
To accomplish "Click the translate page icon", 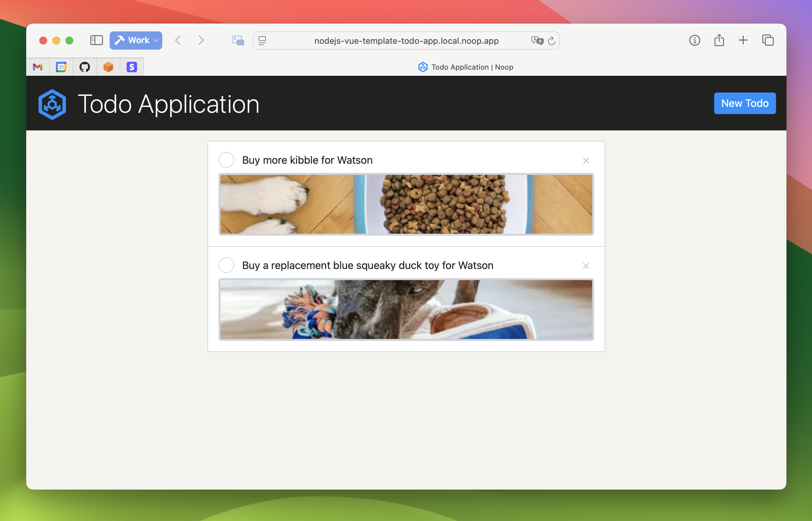I will click(x=537, y=40).
